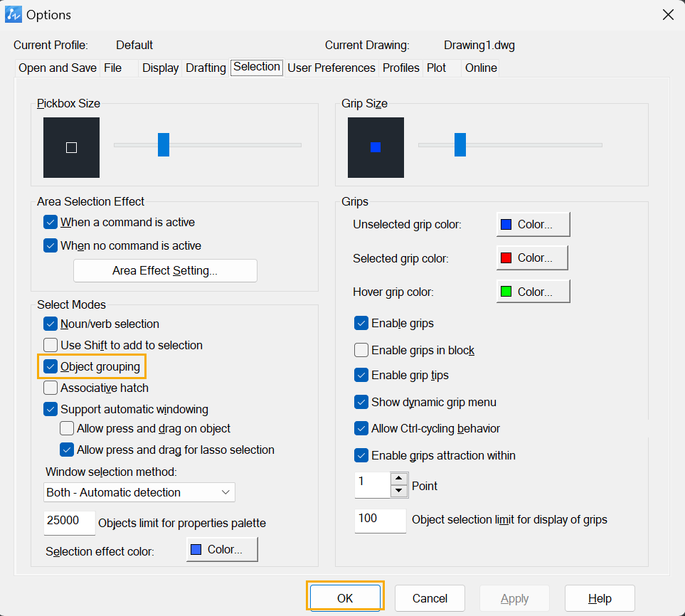Enable Use Shift to add to selection

51,345
